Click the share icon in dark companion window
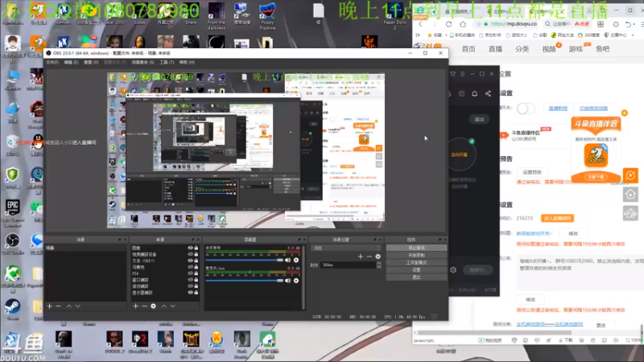The height and width of the screenshot is (362, 644). [x=488, y=93]
